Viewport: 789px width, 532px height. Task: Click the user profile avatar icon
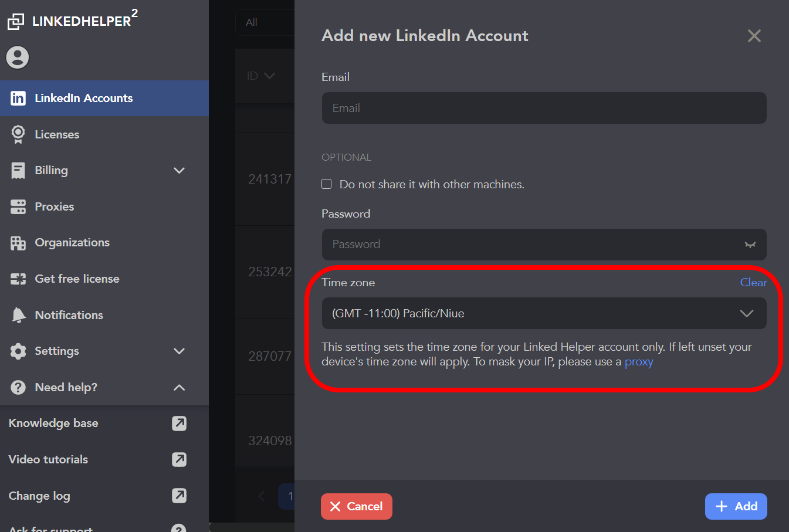(x=18, y=57)
